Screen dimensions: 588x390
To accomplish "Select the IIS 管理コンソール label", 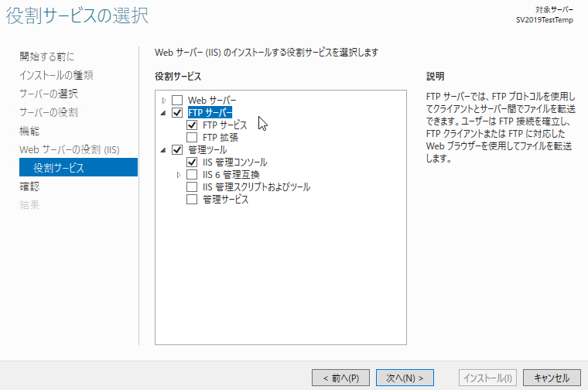I will [x=234, y=162].
